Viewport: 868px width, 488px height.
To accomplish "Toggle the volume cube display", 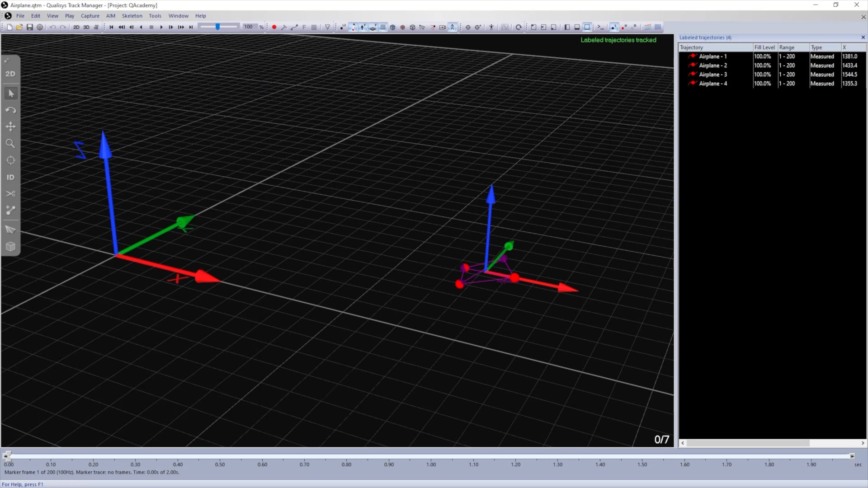I will pos(393,27).
